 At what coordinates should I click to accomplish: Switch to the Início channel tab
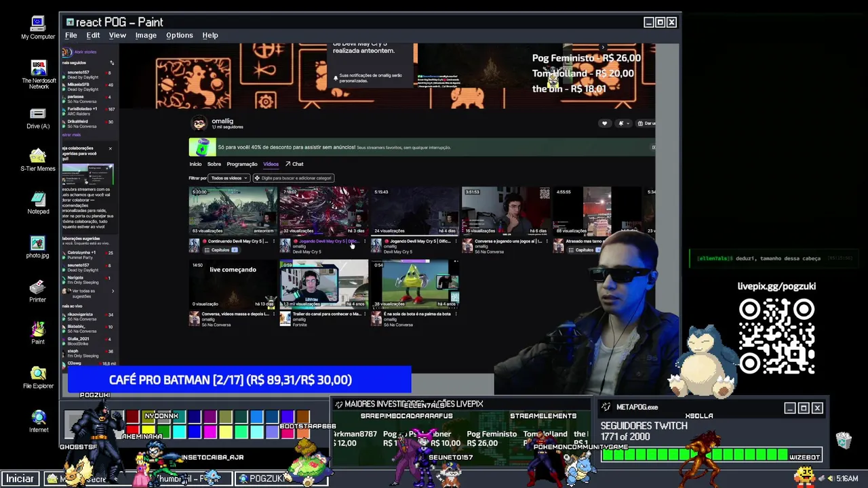(195, 164)
